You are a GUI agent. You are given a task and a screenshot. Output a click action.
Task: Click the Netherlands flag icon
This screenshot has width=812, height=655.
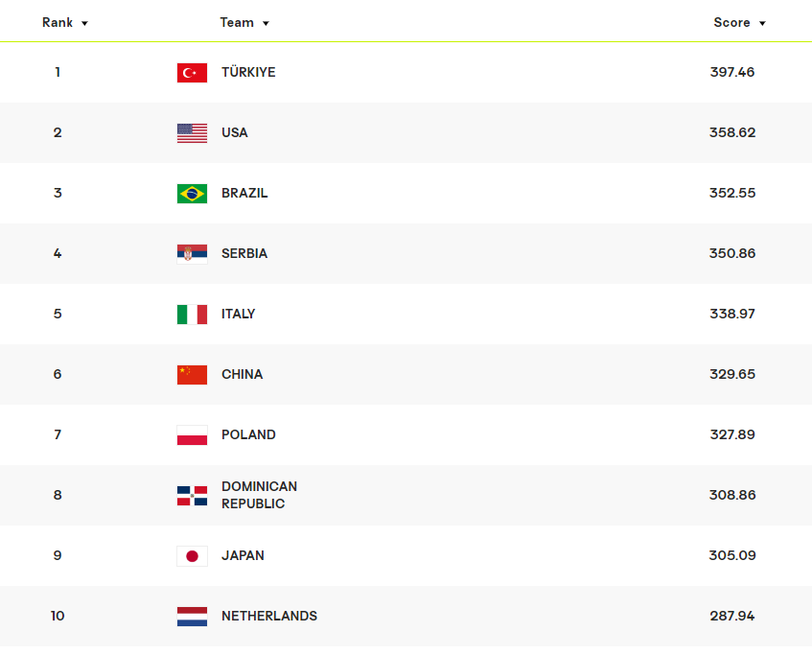coord(192,617)
